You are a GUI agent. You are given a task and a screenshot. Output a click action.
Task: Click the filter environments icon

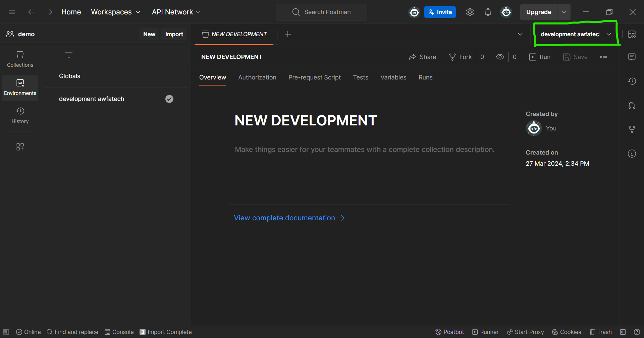pos(69,55)
